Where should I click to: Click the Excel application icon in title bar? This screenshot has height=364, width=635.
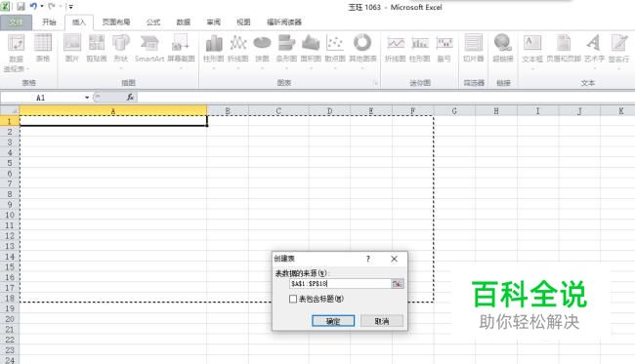tap(5, 7)
